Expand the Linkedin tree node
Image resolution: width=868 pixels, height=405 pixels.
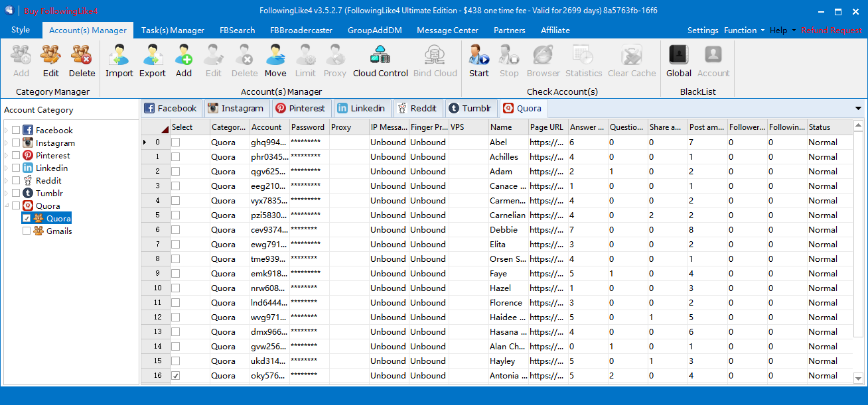(x=7, y=168)
